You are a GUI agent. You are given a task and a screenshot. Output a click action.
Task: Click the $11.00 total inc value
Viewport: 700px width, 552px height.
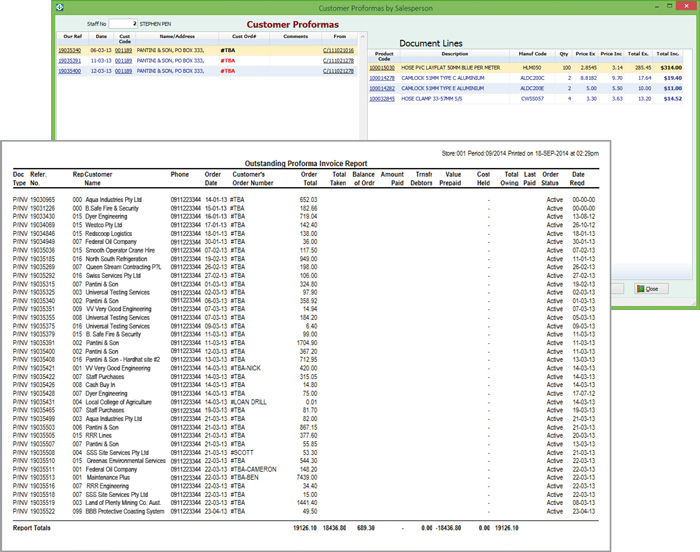tap(673, 88)
